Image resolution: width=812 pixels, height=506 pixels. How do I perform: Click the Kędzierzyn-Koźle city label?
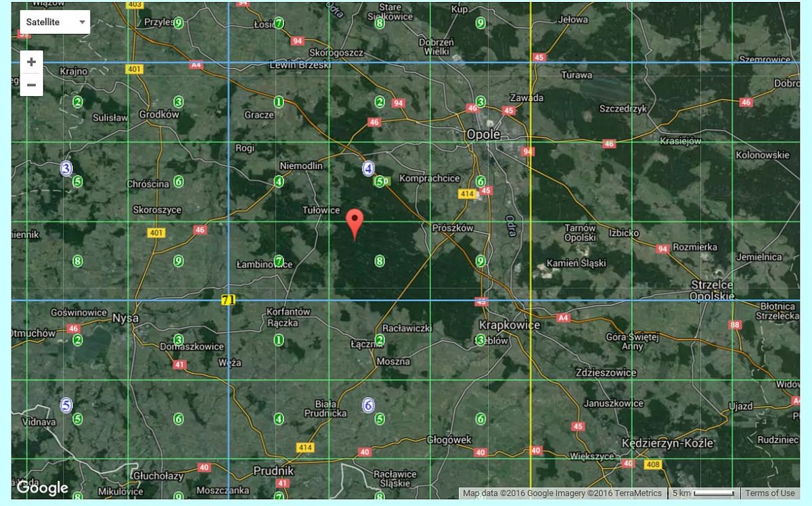(x=667, y=443)
